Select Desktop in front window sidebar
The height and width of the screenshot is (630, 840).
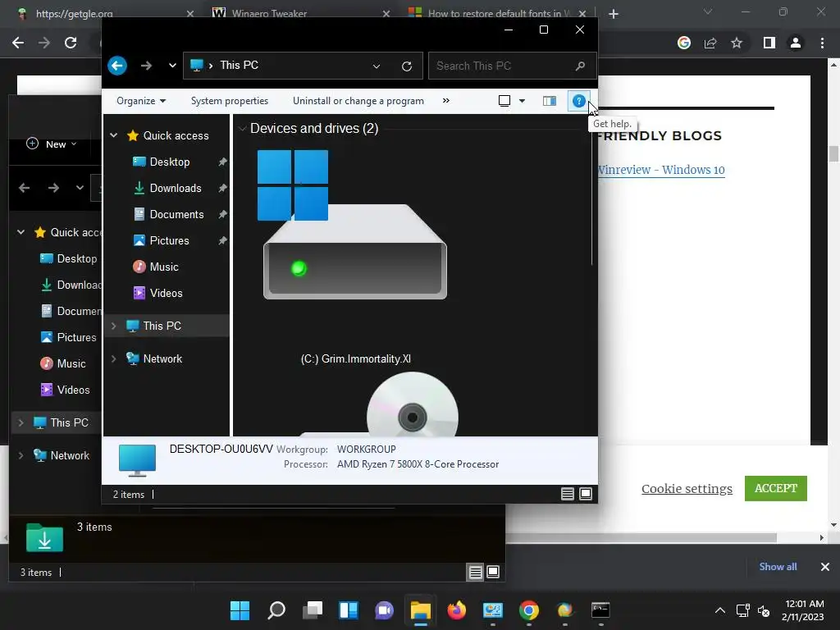click(x=169, y=162)
